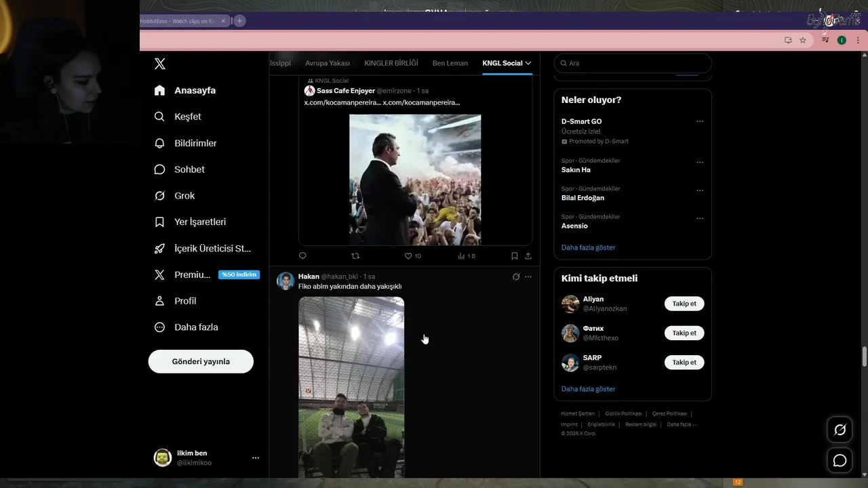Open new browser tab plus button

click(239, 21)
